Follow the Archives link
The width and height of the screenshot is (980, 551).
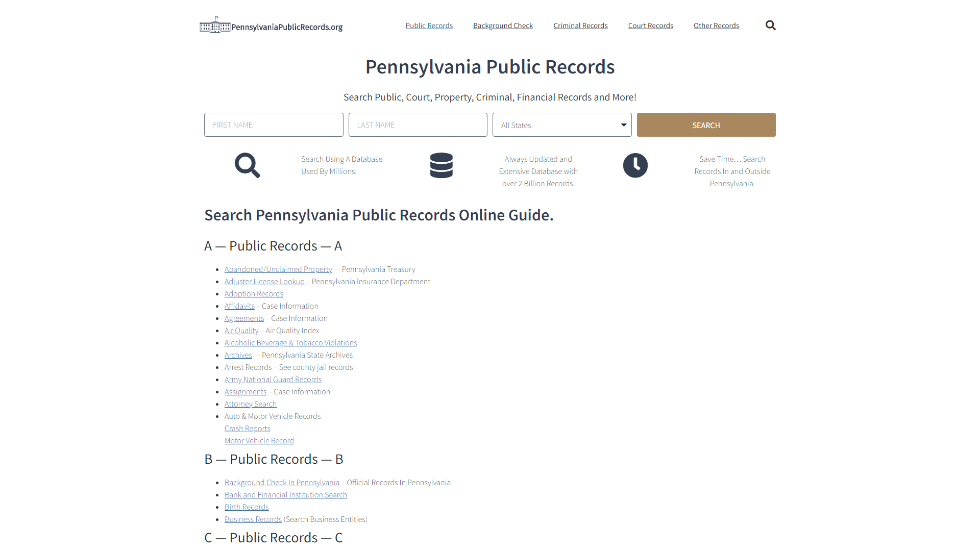tap(238, 355)
